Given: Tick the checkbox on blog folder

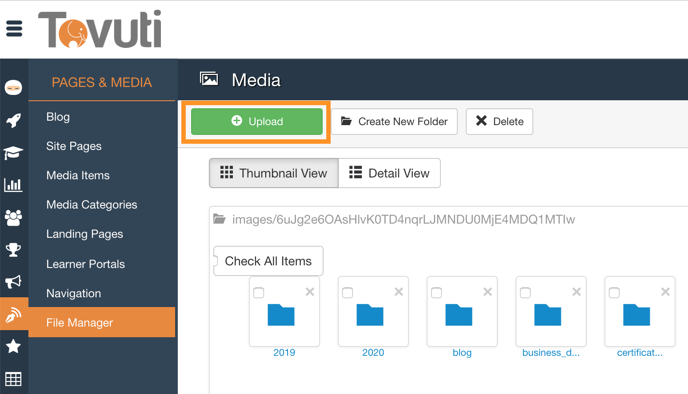Looking at the screenshot, I should [437, 293].
